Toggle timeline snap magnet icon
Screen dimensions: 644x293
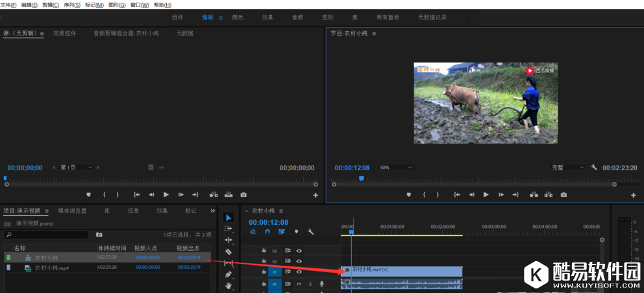click(267, 232)
